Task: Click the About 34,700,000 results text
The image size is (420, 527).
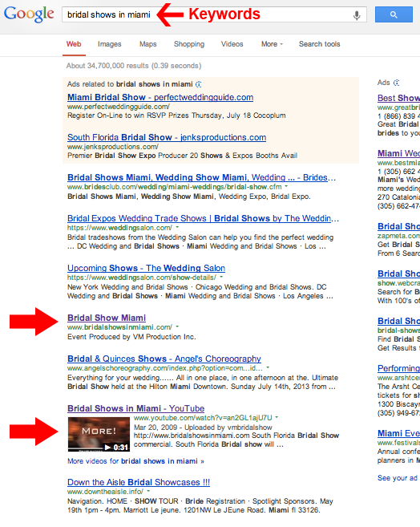Action: tap(134, 66)
